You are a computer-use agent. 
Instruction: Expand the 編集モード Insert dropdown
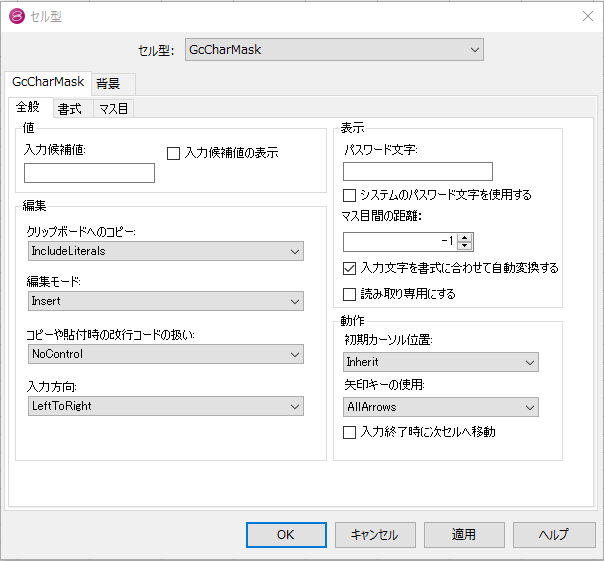click(166, 301)
